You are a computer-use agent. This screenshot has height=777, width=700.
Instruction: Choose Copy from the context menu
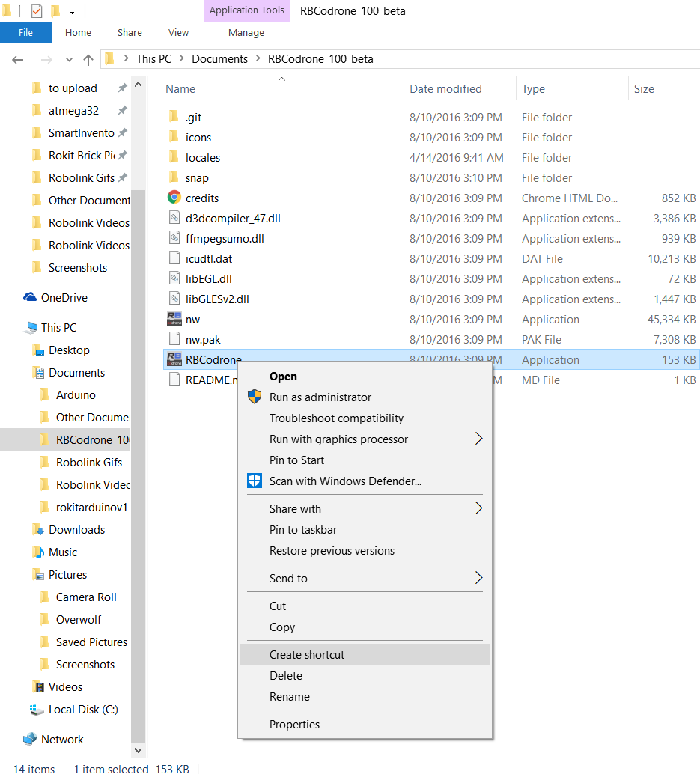[365, 627]
